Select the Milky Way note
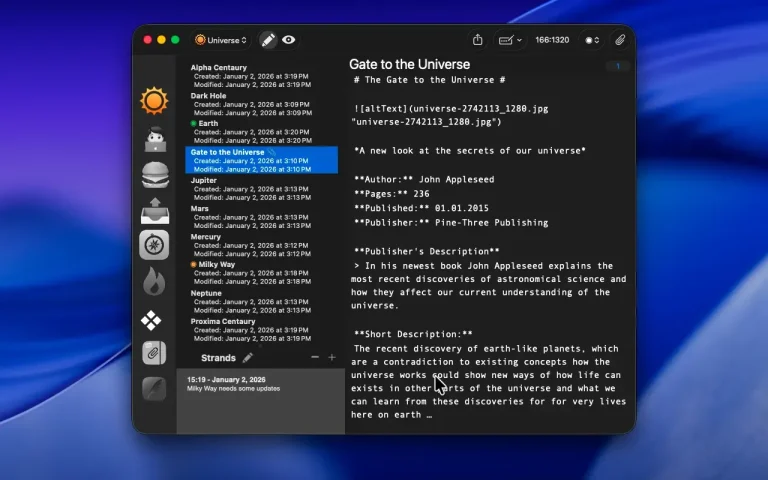The width and height of the screenshot is (768, 480). point(262,273)
